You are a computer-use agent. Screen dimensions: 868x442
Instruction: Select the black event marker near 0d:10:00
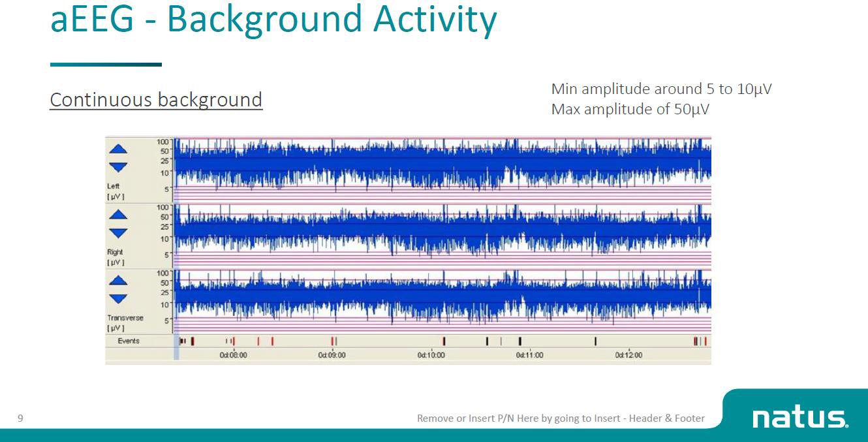[x=444, y=340]
